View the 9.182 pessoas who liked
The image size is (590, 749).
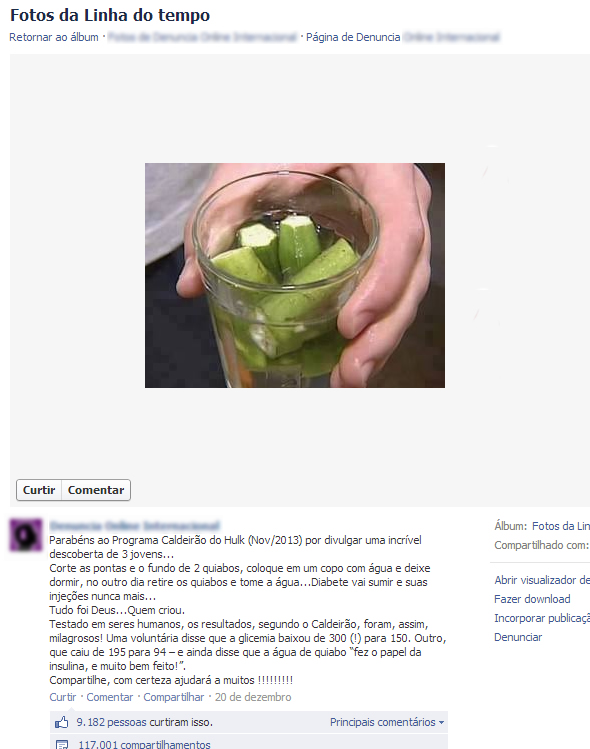(x=145, y=722)
